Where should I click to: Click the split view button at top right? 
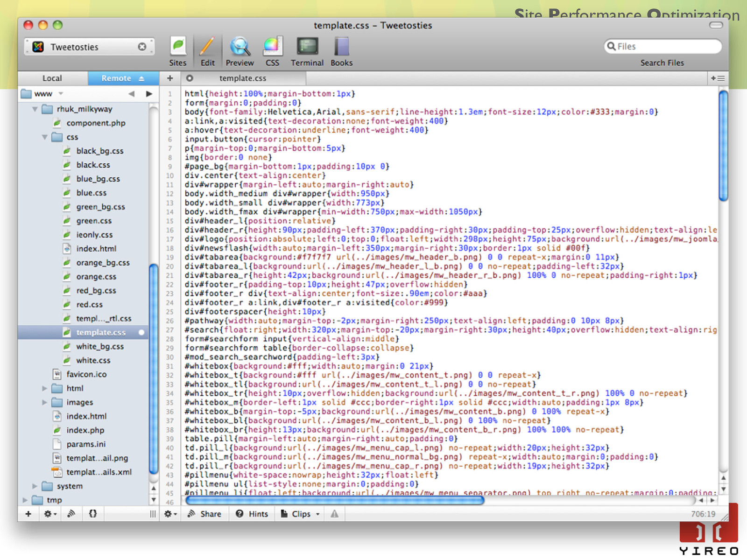718,78
